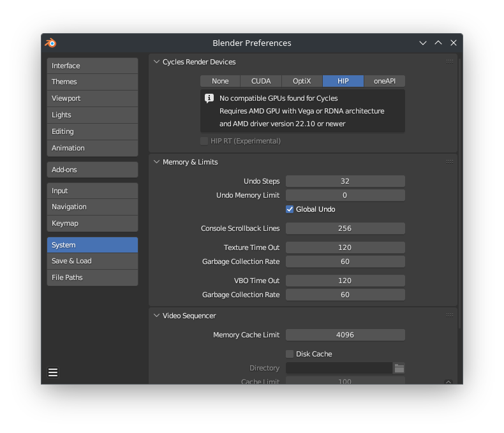This screenshot has height=433, width=504.
Task: Select the HIP render device option
Action: click(x=343, y=81)
